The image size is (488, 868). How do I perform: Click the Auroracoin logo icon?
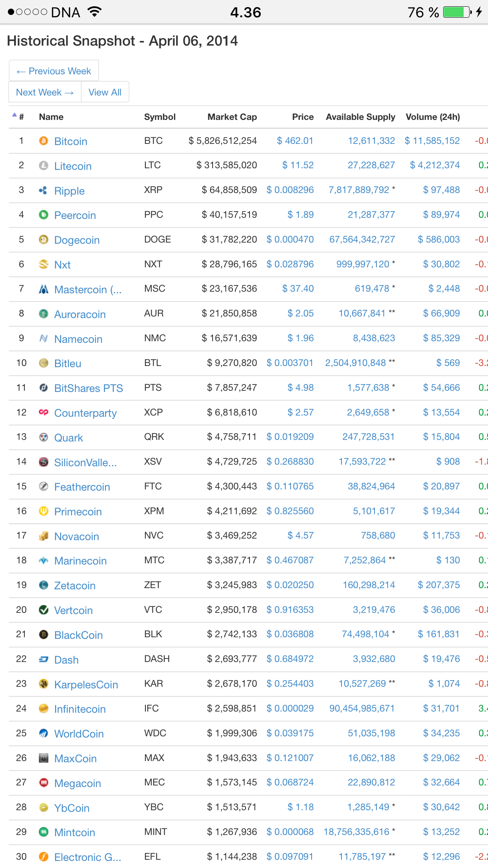44,314
